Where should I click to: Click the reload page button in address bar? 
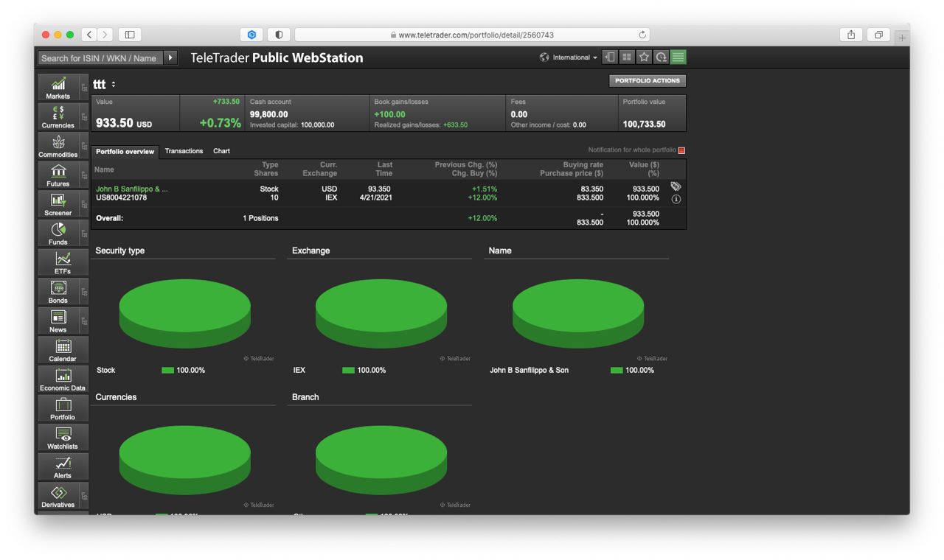tap(642, 35)
